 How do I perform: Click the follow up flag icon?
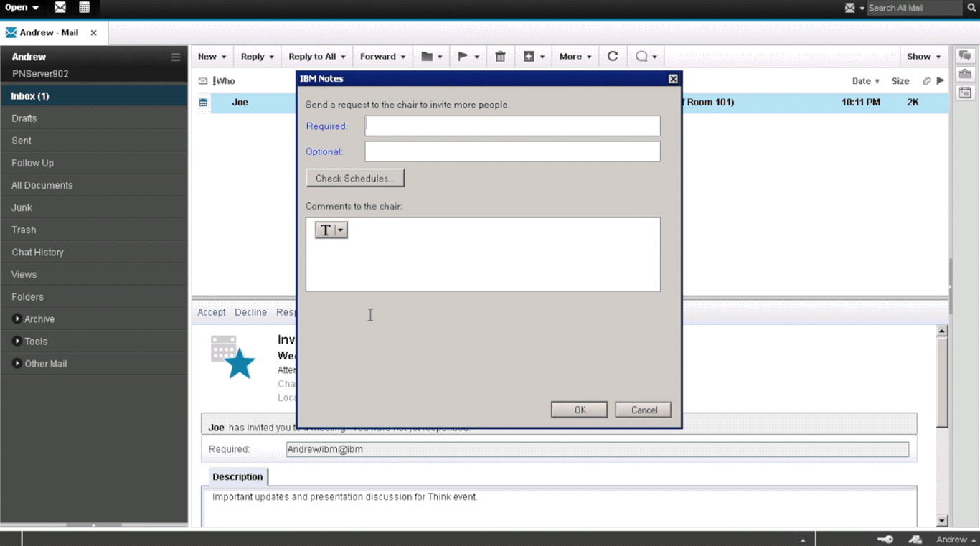(x=468, y=57)
